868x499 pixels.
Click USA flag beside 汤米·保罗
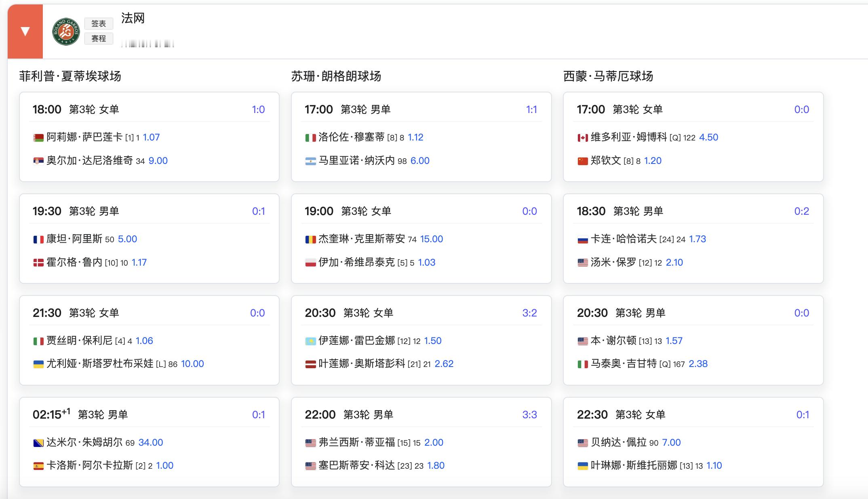pos(583,263)
